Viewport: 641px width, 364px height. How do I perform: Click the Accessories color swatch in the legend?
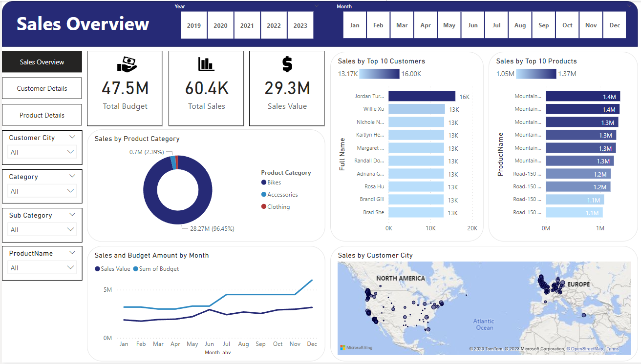coord(264,194)
